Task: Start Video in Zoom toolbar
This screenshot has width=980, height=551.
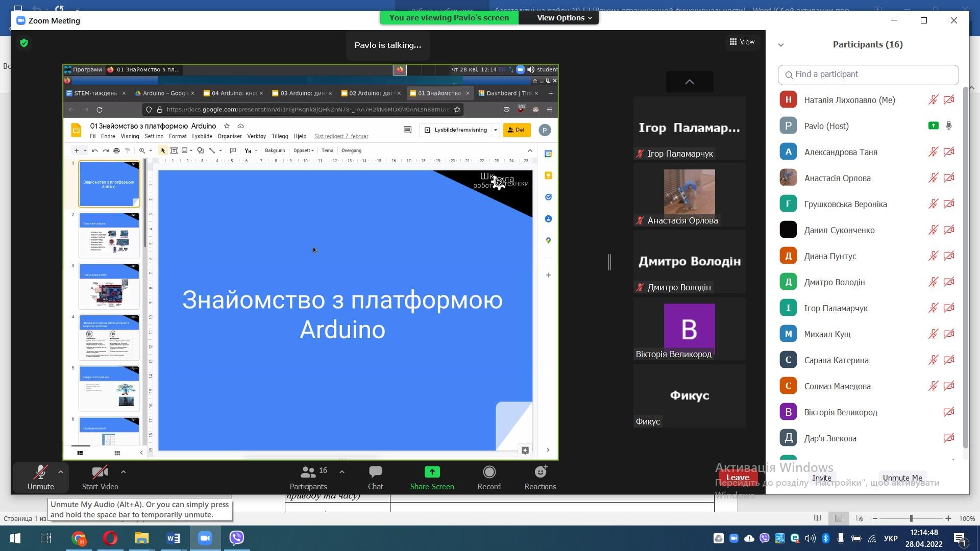Action: coord(100,478)
